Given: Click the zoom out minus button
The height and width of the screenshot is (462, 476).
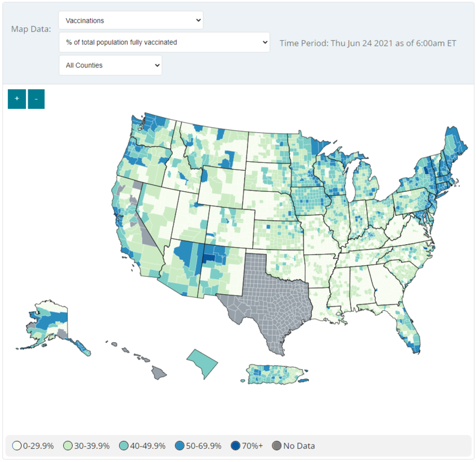Looking at the screenshot, I should 36,99.
